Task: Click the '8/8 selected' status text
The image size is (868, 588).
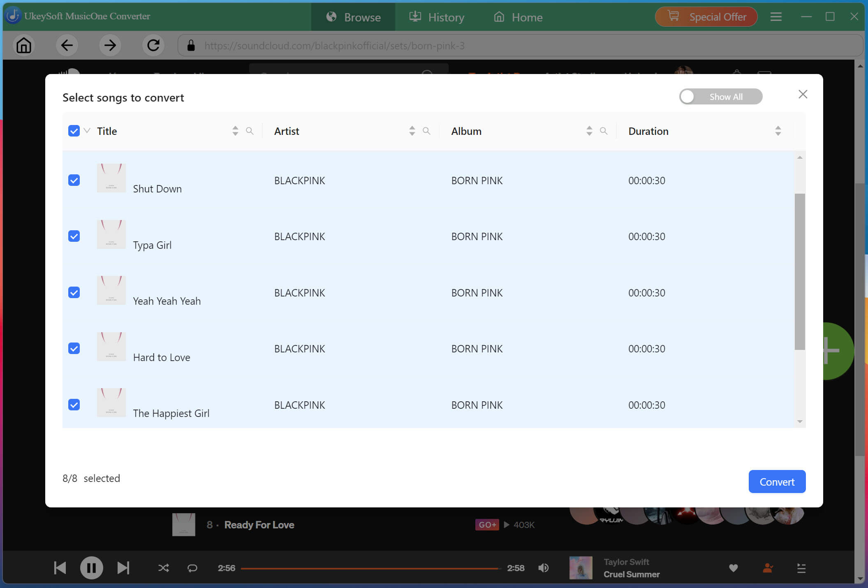Action: pos(91,478)
